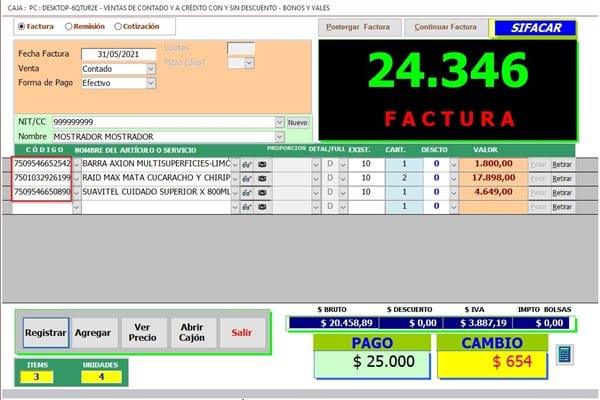Click Retirar in the empty item row

tap(562, 207)
